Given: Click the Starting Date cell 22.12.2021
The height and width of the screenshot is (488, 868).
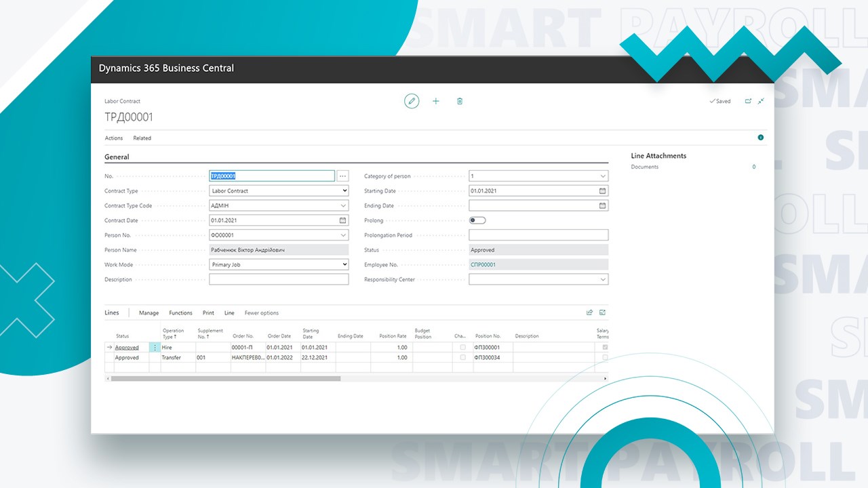Looking at the screenshot, I should tap(318, 357).
